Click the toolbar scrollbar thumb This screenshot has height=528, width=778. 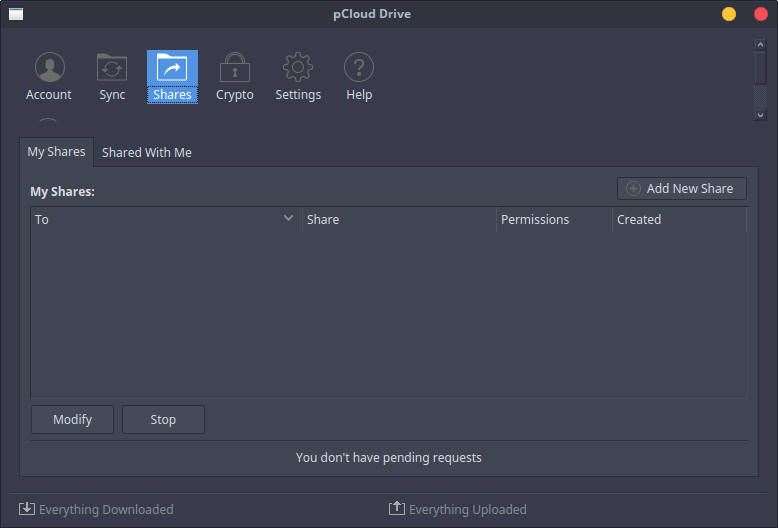(760, 67)
